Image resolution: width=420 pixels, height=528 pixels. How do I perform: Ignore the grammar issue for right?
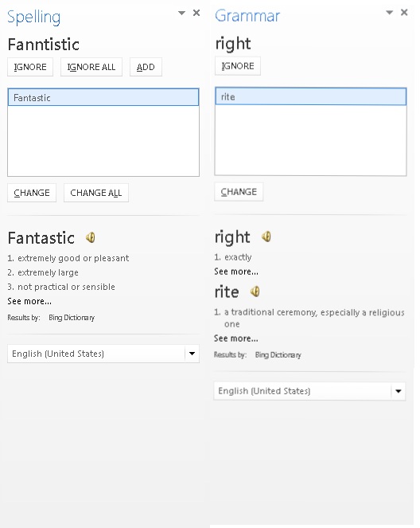238,66
